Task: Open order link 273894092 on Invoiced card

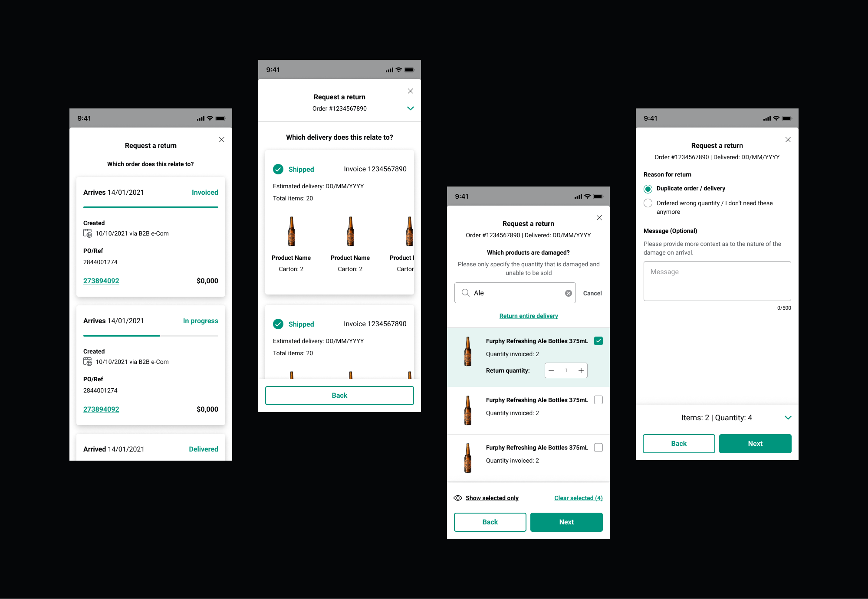Action: click(x=101, y=281)
